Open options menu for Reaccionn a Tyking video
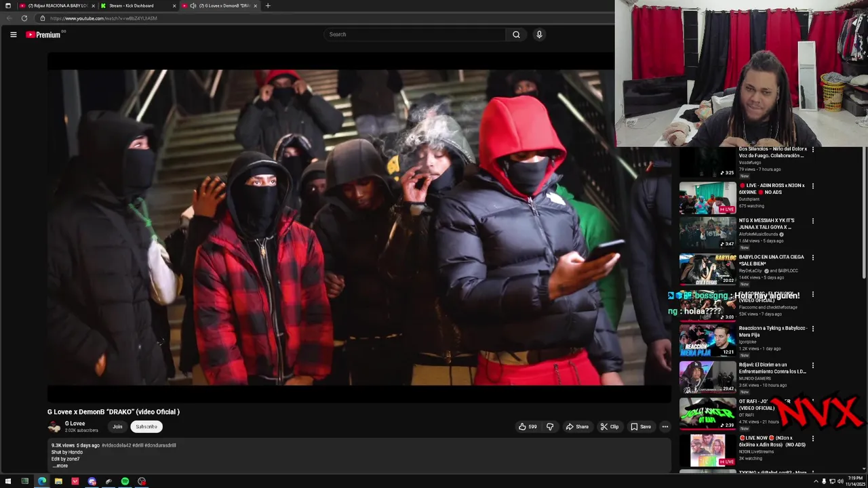This screenshot has width=868, height=488. 812,329
